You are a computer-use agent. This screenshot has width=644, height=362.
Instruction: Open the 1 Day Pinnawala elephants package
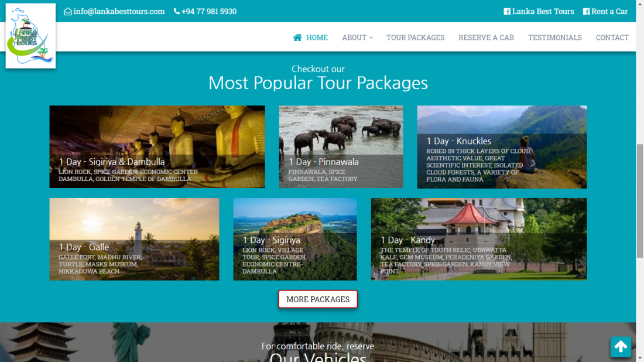341,146
